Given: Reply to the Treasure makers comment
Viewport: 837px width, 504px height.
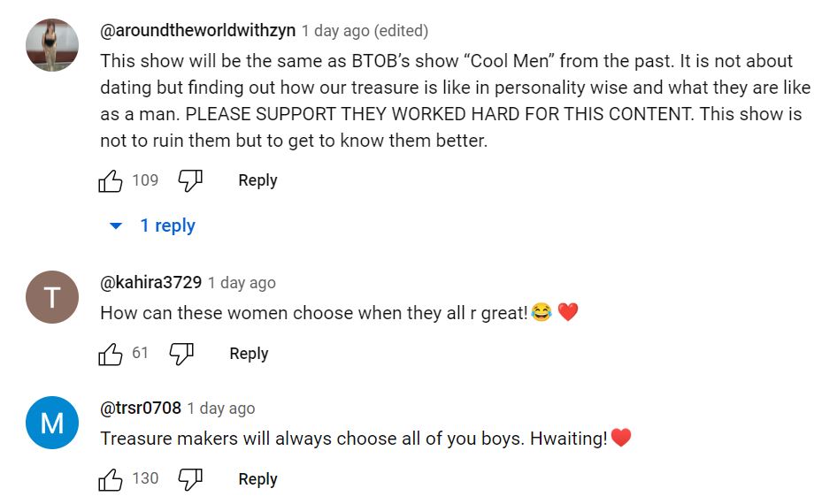Looking at the screenshot, I should [257, 479].
